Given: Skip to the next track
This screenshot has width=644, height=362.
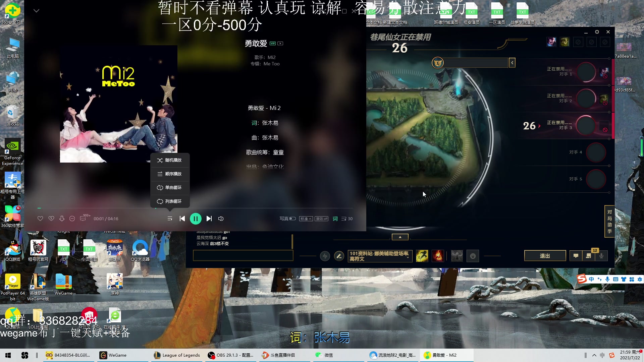Looking at the screenshot, I should click(x=209, y=219).
